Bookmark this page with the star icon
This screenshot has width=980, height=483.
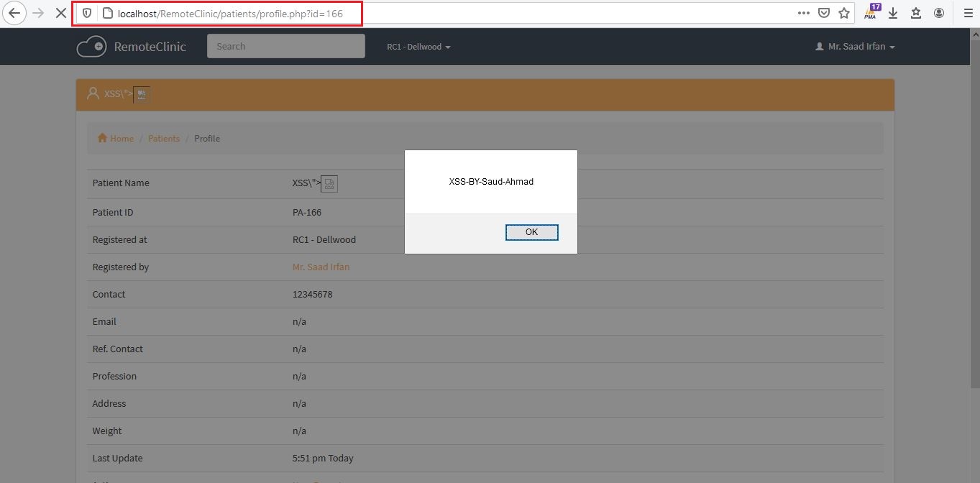click(x=844, y=13)
